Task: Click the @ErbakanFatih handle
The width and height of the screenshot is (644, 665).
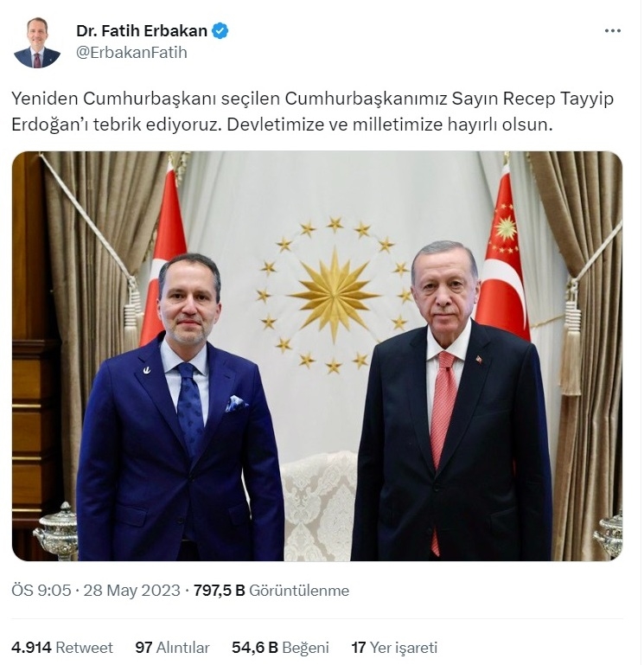Action: pos(131,52)
